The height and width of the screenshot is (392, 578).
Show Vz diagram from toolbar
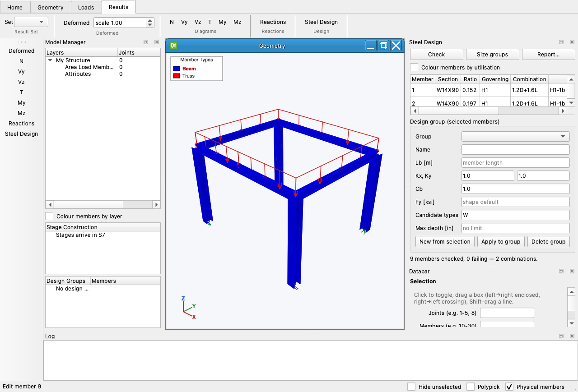coord(198,22)
